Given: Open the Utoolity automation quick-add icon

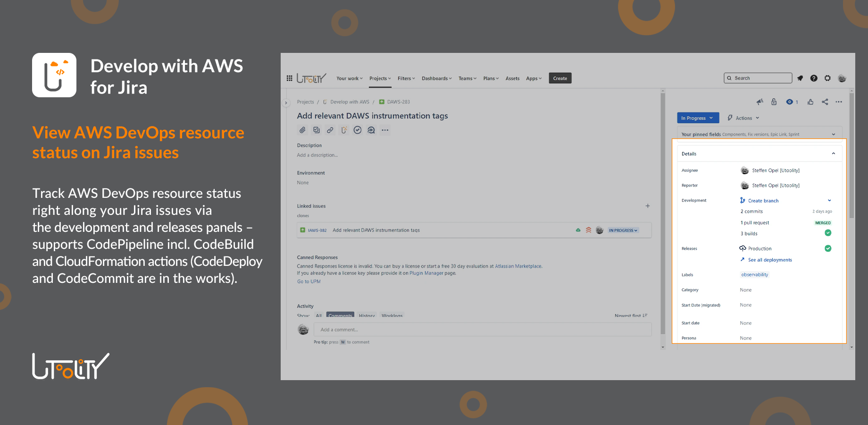Looking at the screenshot, I should point(344,130).
